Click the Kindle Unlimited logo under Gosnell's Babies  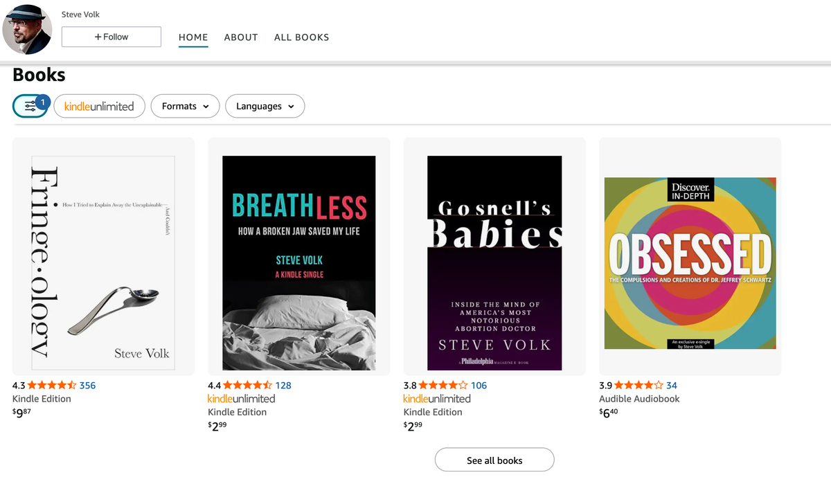pos(436,399)
